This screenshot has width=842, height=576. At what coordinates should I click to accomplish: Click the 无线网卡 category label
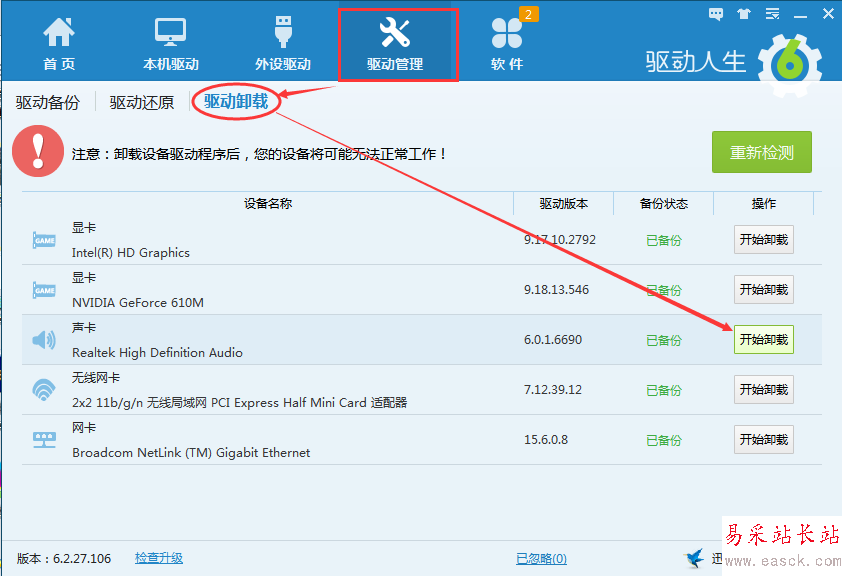[x=96, y=377]
